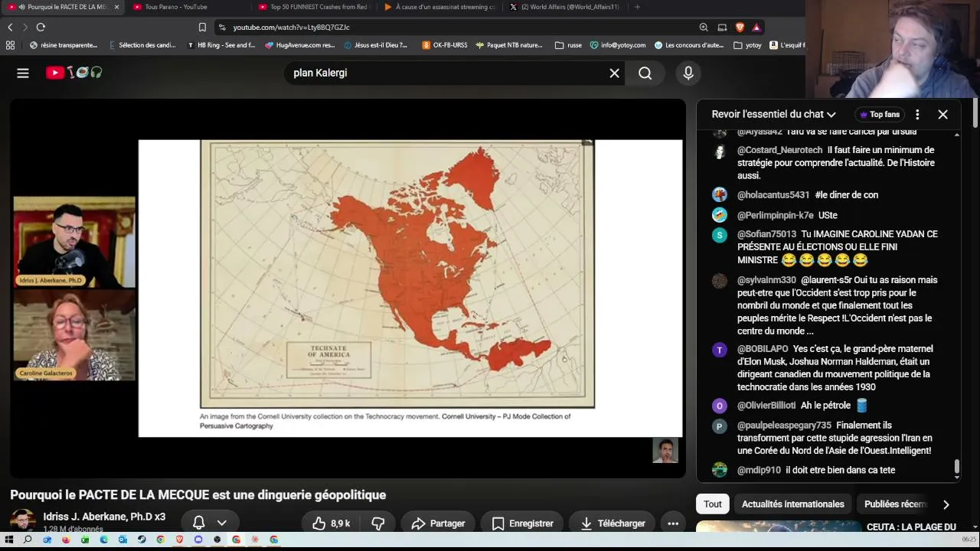Show more filter chips with the right chevron
Screen dimensions: 980x551
[946, 504]
